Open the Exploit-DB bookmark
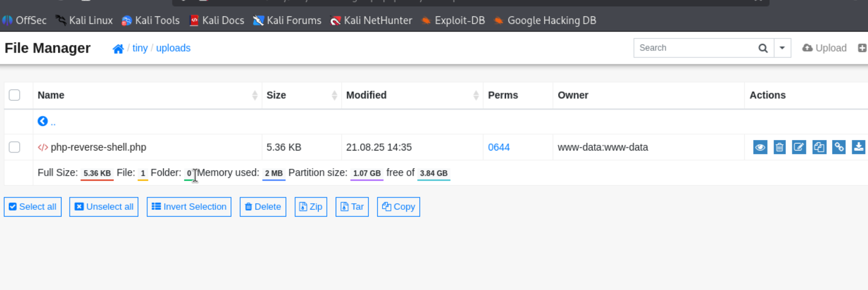This screenshot has height=290, width=868. pyautogui.click(x=453, y=20)
